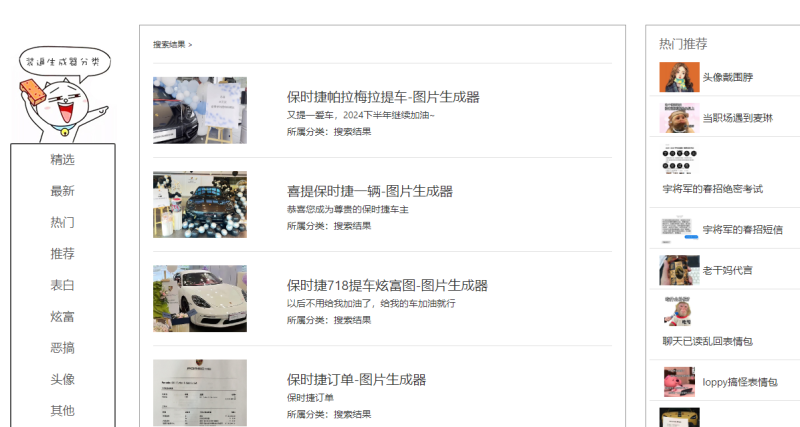
Task: Open 当职场遇到麦琳 recommendation
Action: point(738,118)
